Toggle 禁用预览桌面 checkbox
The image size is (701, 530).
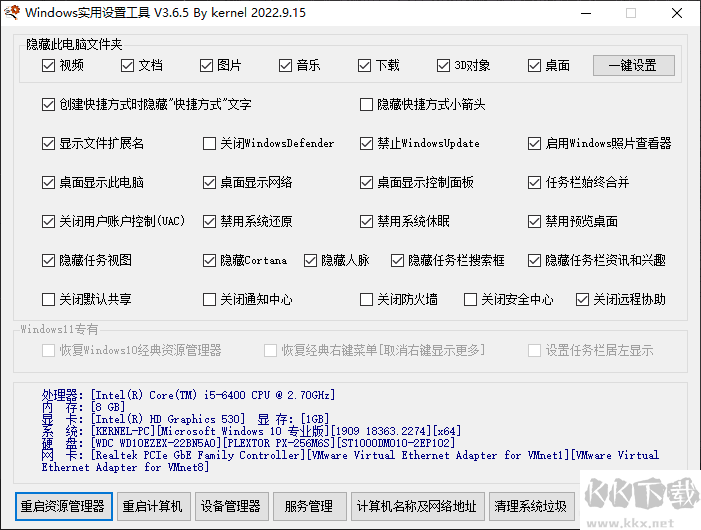coord(534,221)
